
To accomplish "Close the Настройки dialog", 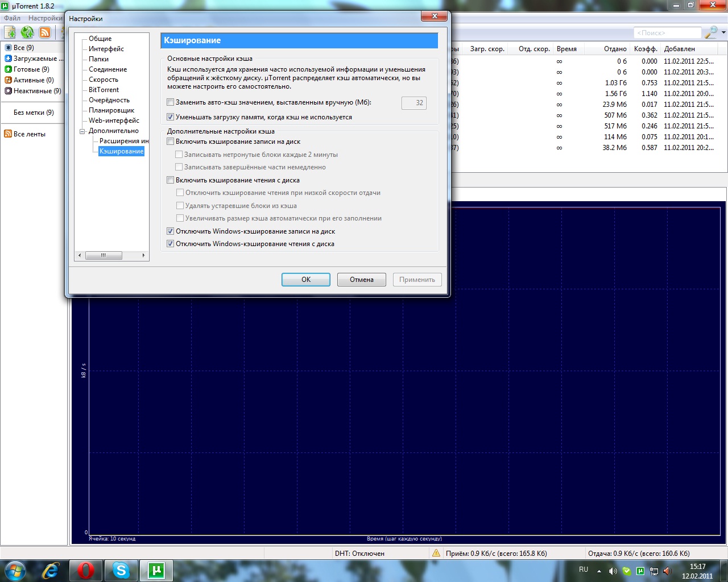I will (435, 16).
